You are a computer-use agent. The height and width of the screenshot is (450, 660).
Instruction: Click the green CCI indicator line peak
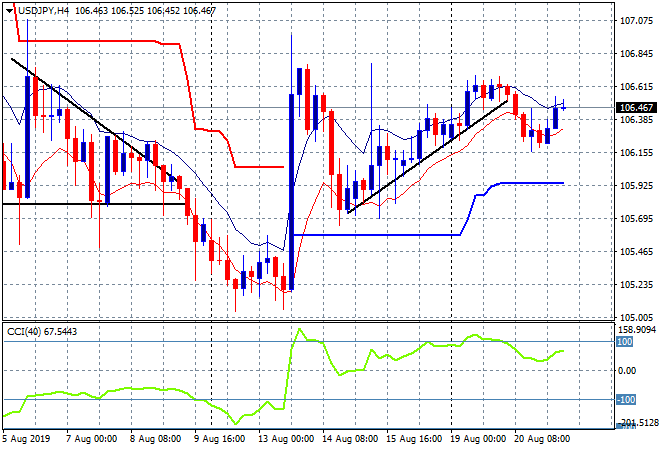click(x=299, y=329)
